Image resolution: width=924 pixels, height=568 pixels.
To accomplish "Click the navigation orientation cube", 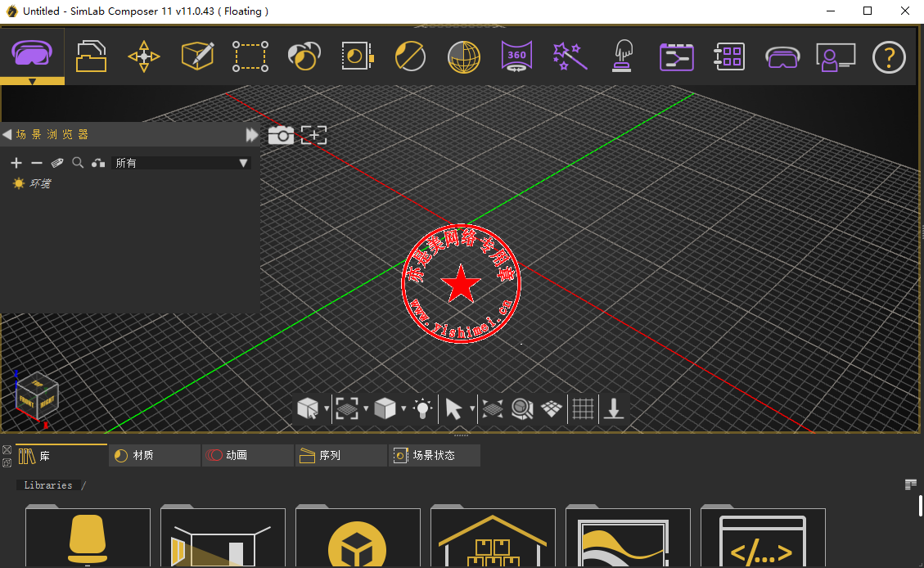I will (37, 397).
